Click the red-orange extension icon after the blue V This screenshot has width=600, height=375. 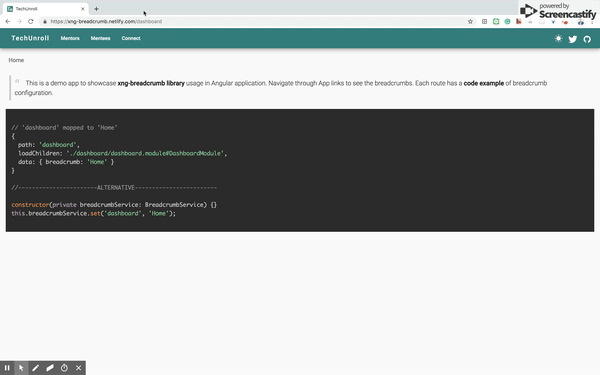[565, 22]
